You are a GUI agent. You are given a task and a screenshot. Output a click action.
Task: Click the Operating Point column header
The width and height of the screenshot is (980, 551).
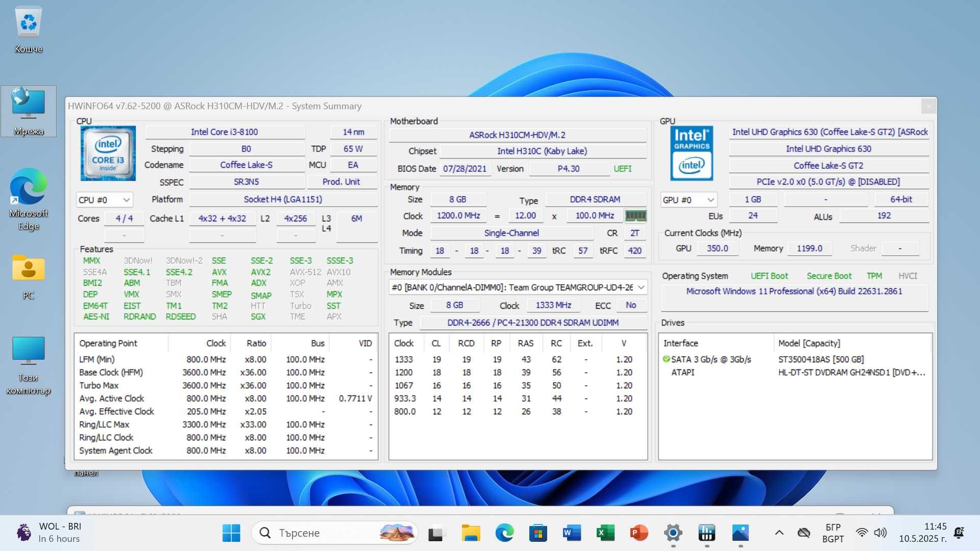coord(121,343)
